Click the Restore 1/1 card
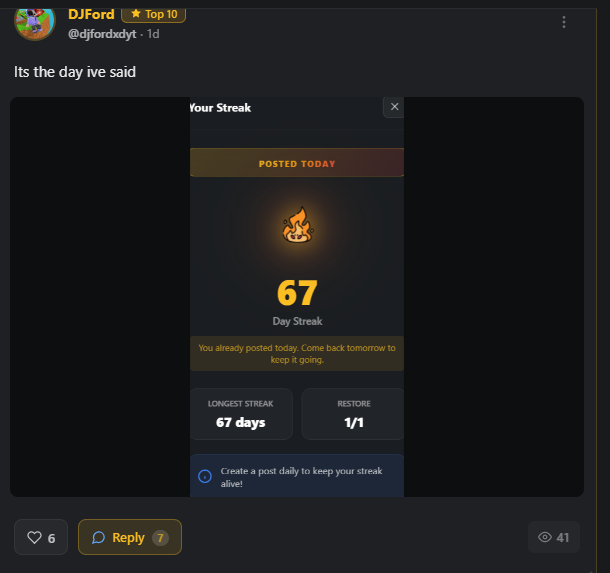Viewport: 610px width, 573px height. [x=353, y=414]
